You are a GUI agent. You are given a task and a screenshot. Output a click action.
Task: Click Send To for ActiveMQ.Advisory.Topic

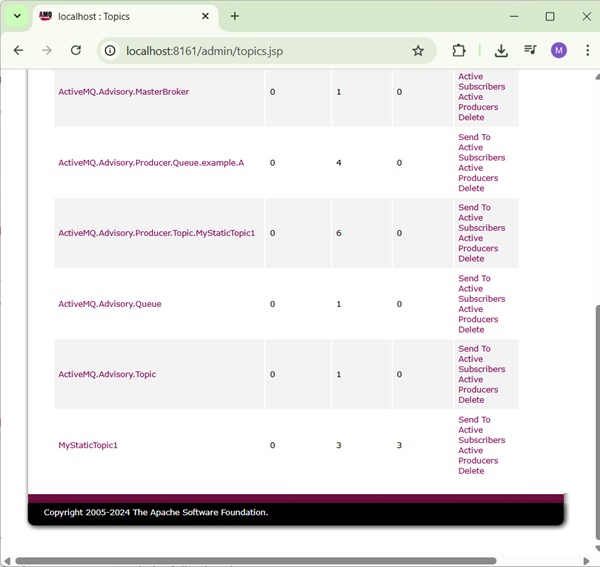[474, 349]
